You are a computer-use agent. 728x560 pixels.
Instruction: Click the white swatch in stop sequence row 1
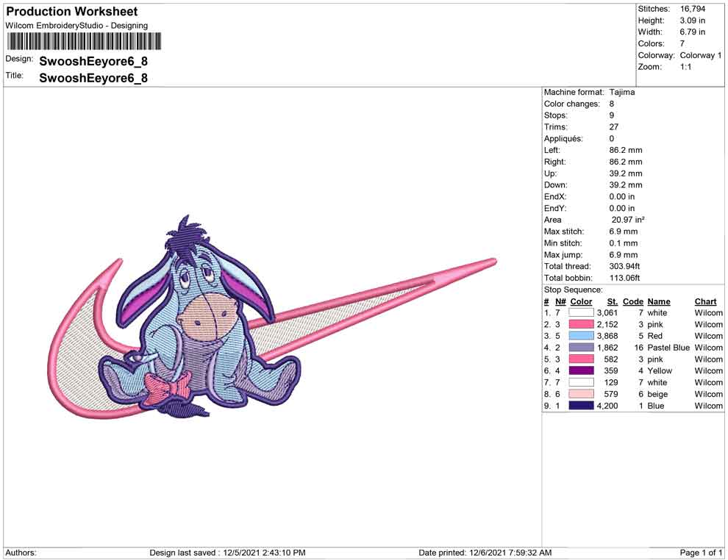click(581, 313)
